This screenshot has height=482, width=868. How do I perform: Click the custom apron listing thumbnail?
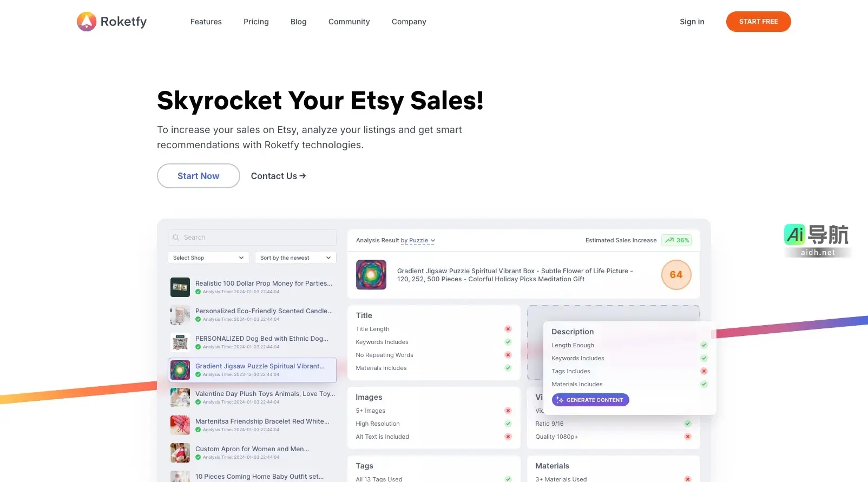pos(180,453)
